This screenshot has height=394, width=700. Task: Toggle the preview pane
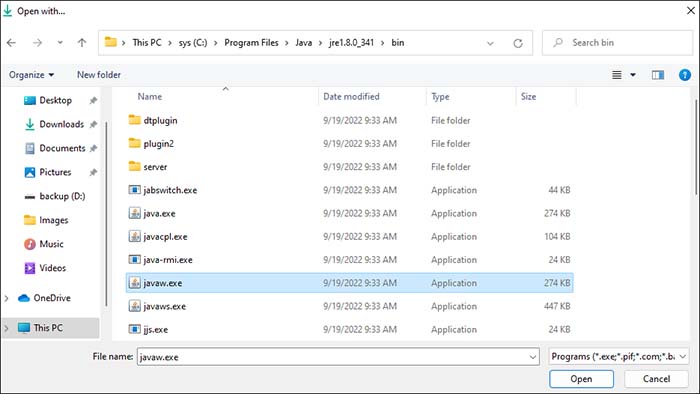pos(658,75)
